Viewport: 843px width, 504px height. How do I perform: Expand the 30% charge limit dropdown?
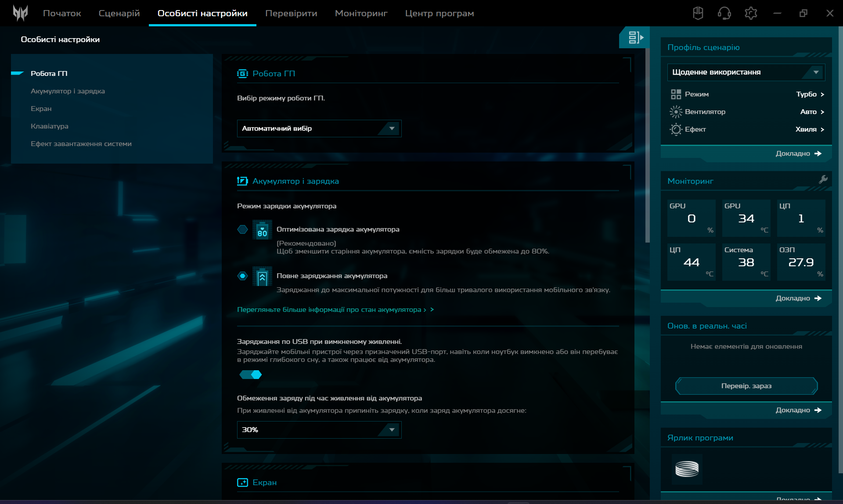coord(319,430)
